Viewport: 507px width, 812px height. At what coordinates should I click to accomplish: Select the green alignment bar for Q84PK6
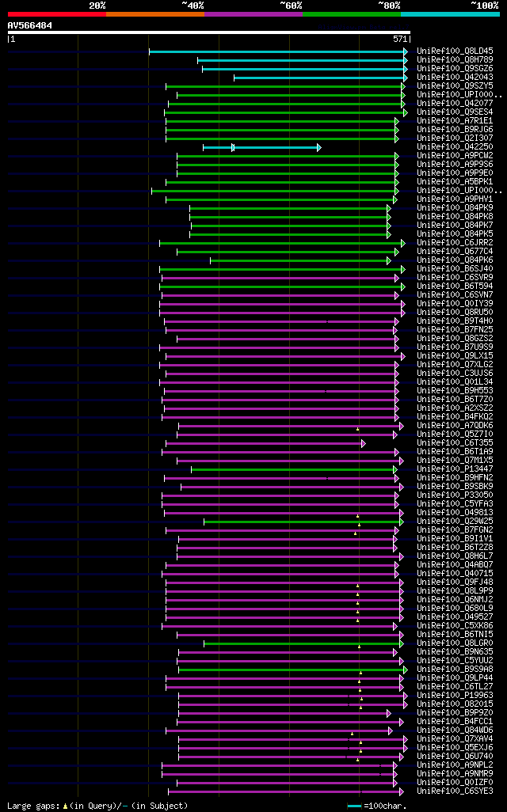coord(301,260)
